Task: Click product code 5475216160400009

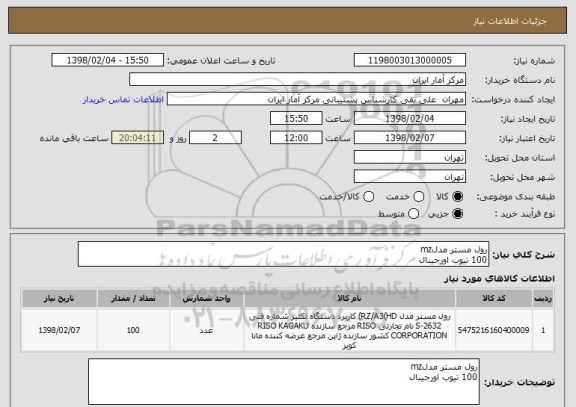Action: 493,330
